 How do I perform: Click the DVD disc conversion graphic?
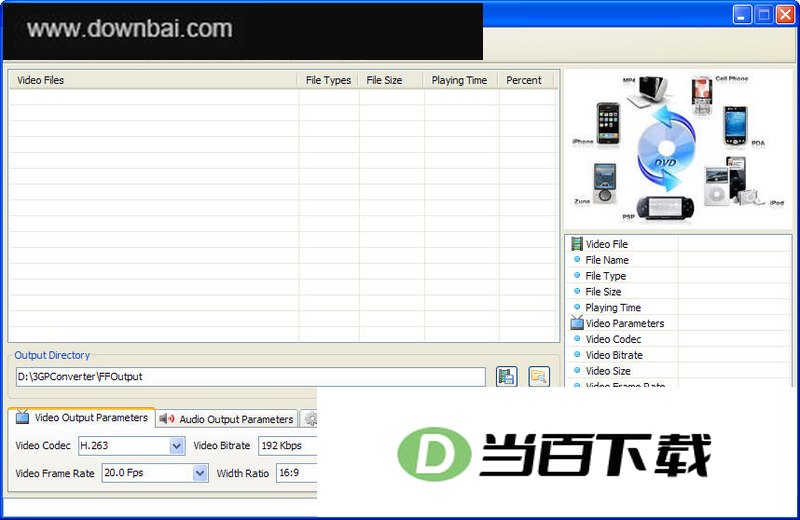tap(666, 149)
